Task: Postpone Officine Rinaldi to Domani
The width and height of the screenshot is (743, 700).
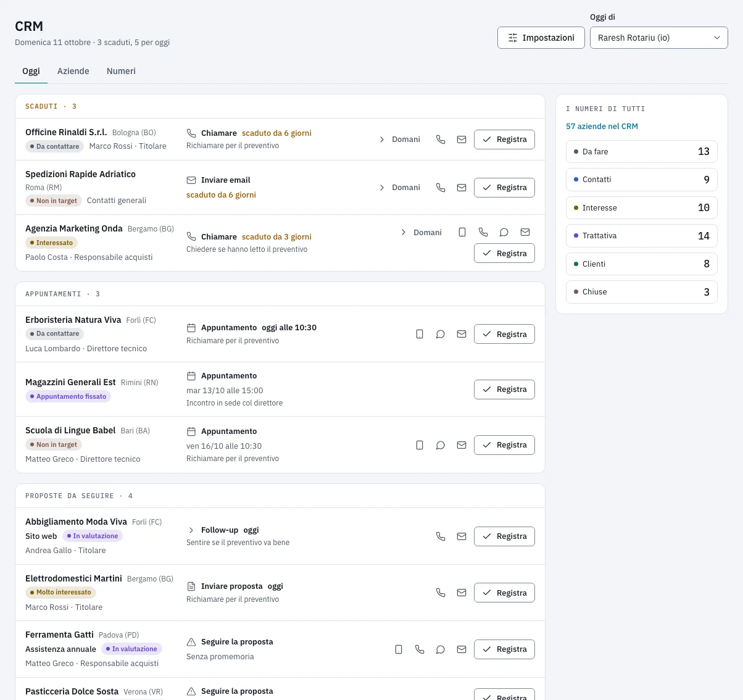Action: tap(400, 140)
